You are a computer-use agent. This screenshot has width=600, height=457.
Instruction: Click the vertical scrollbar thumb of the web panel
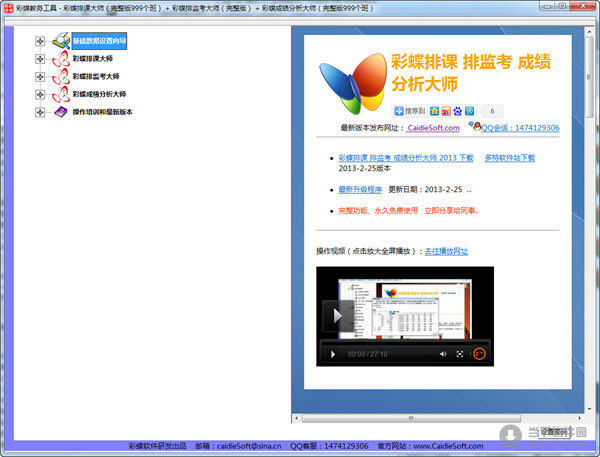pyautogui.click(x=589, y=76)
